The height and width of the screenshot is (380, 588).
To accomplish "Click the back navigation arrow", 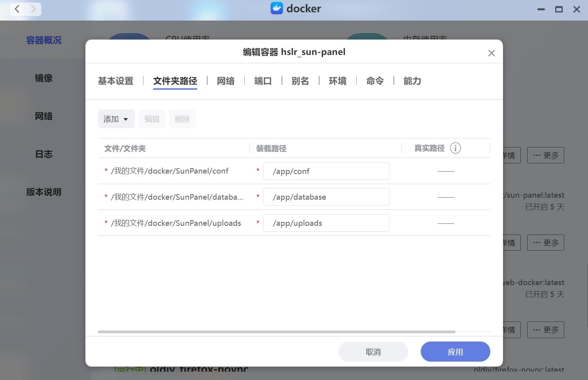I will point(17,9).
